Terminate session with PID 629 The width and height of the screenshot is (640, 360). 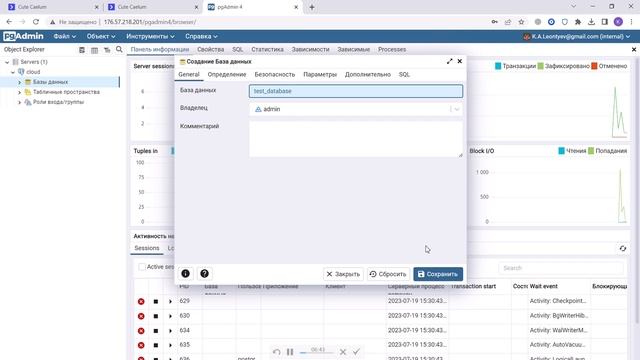coord(141,301)
